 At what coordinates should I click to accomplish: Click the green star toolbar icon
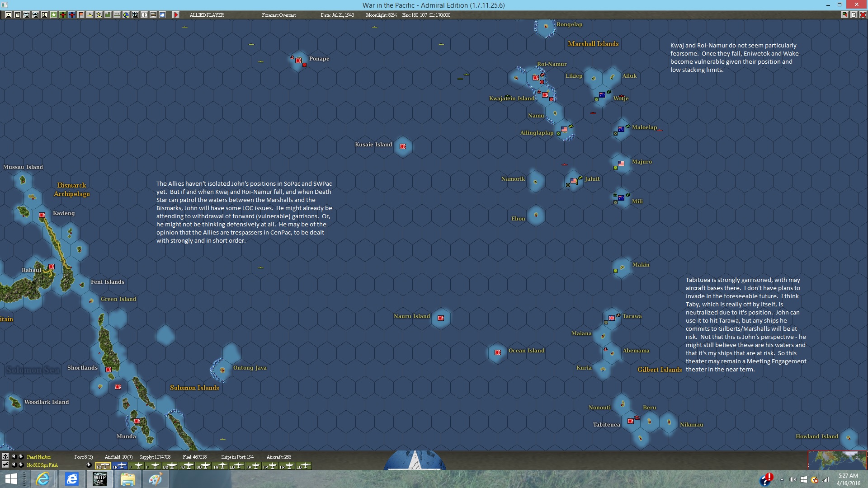click(x=54, y=15)
